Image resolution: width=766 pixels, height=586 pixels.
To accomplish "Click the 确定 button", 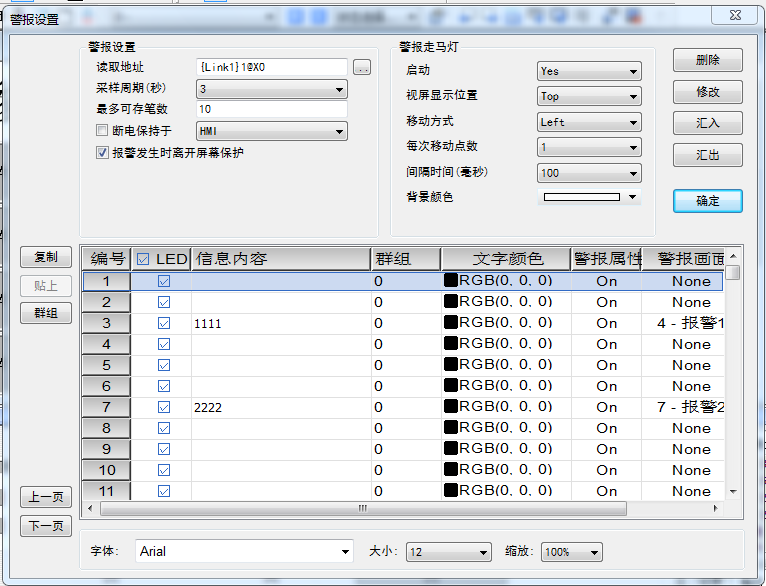I will (707, 200).
